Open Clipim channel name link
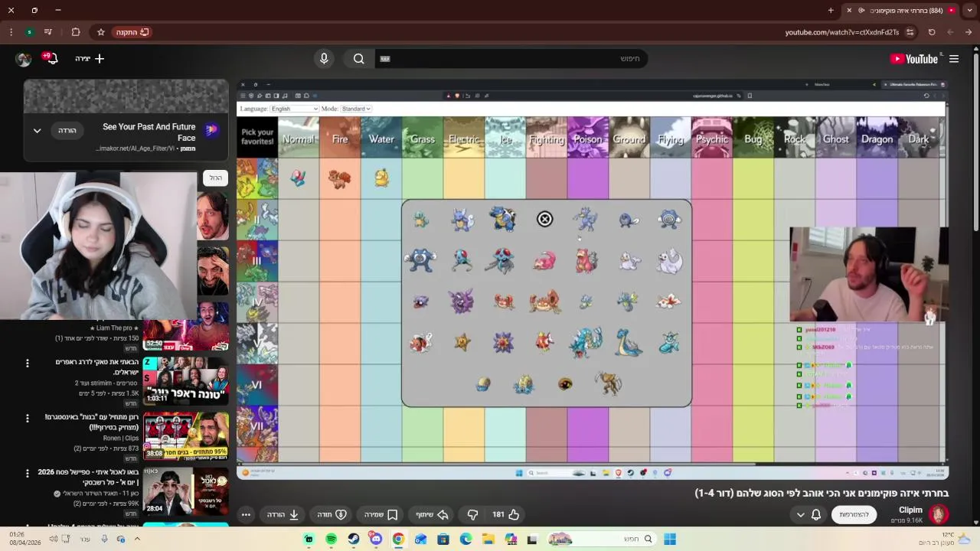This screenshot has height=551, width=980. (x=910, y=510)
